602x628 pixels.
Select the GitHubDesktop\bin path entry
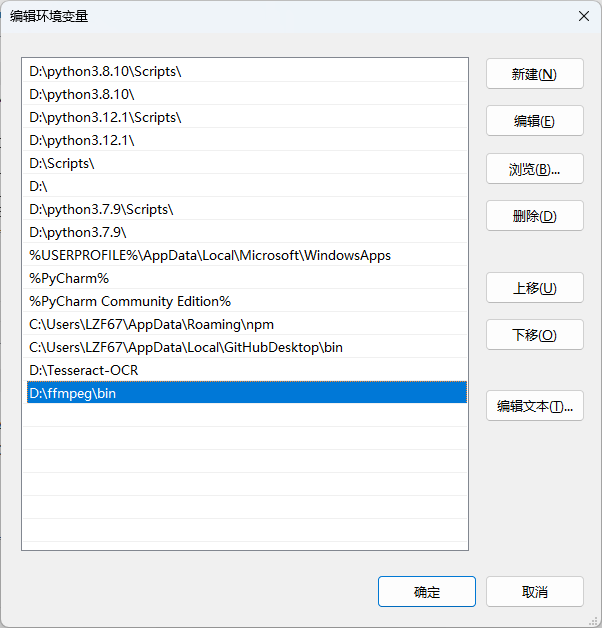245,347
